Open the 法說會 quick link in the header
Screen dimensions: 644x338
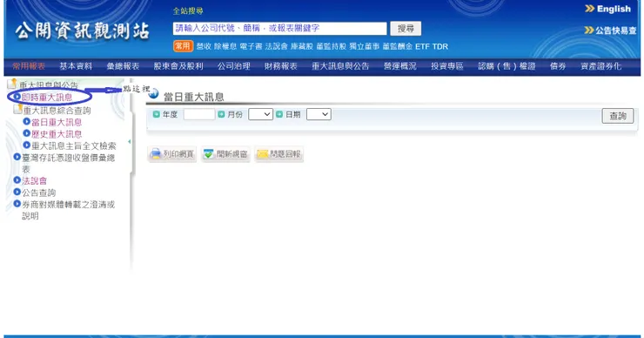[x=277, y=46]
